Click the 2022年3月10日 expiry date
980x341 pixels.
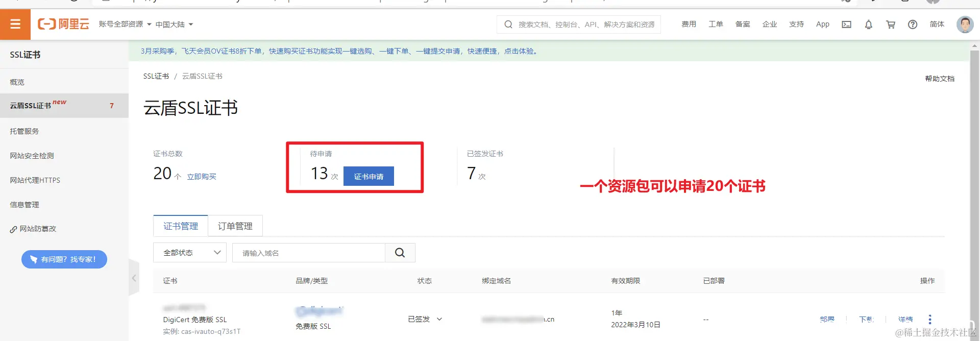[x=635, y=325]
